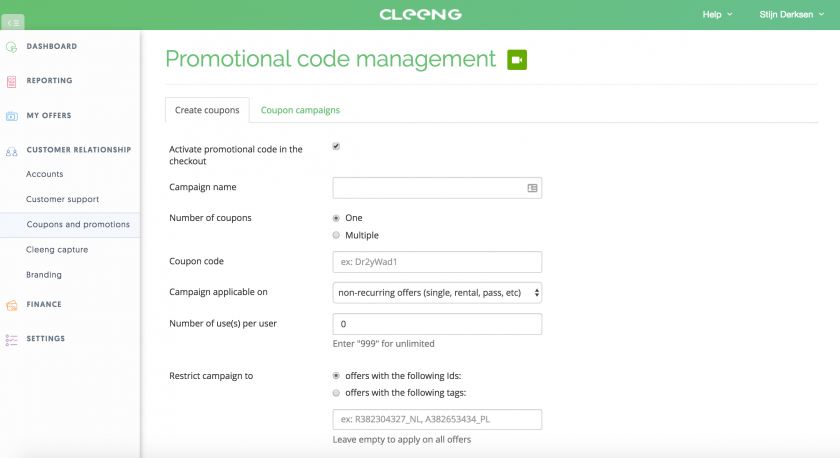The width and height of the screenshot is (840, 458).
Task: Click the Reporting icon in sidebar
Action: pos(11,81)
